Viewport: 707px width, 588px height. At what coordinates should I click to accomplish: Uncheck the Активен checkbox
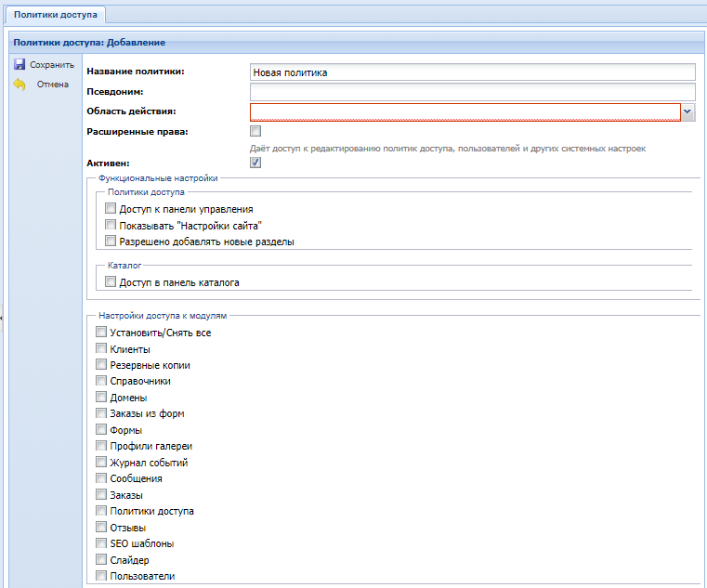pyautogui.click(x=255, y=163)
